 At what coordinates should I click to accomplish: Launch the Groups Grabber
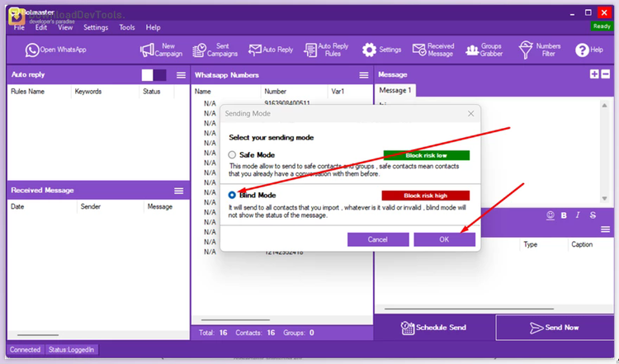tap(484, 50)
